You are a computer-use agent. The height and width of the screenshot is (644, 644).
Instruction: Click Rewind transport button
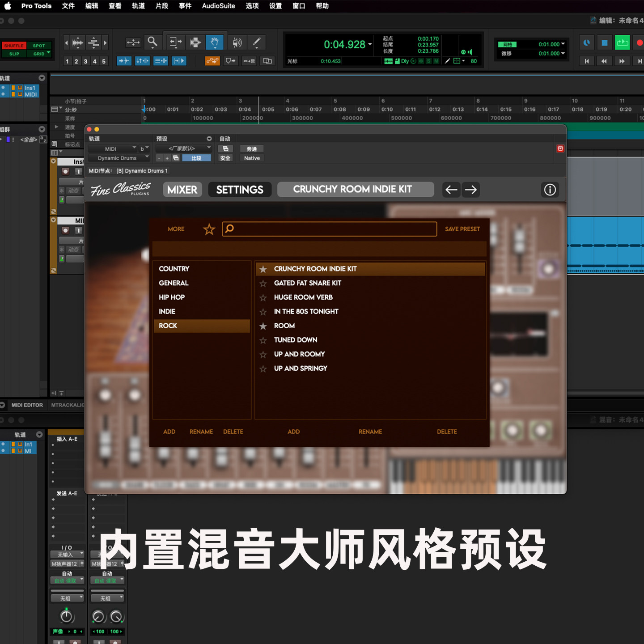pos(604,61)
